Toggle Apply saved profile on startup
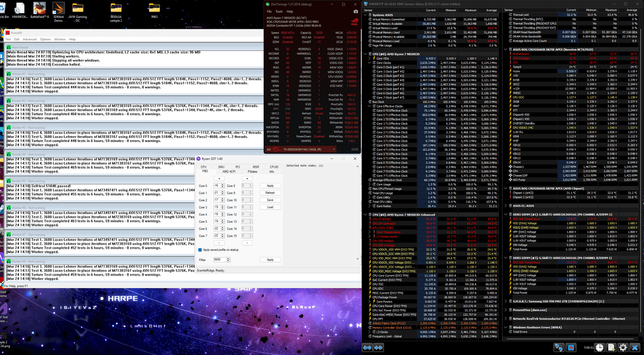Screen dimensions: 644x355 tap(200, 250)
